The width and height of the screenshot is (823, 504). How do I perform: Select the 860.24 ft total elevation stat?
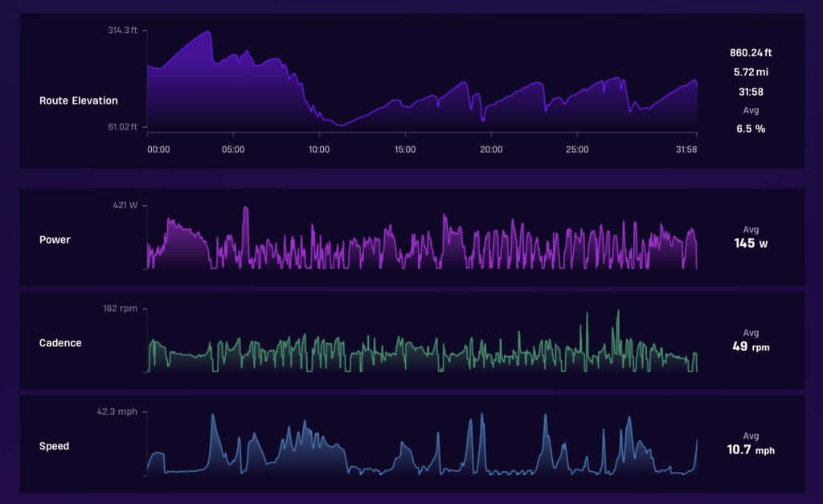(751, 53)
